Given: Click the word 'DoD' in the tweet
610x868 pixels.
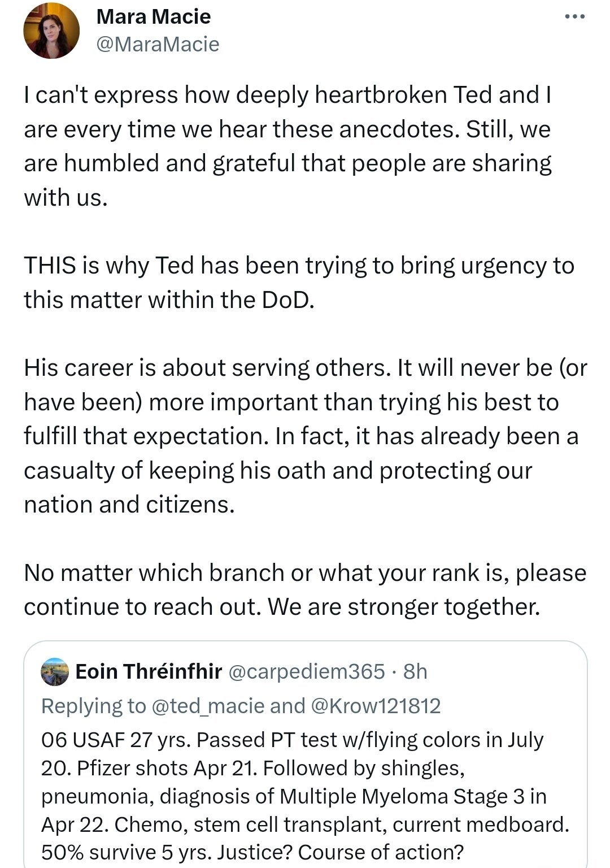Looking at the screenshot, I should 286,300.
